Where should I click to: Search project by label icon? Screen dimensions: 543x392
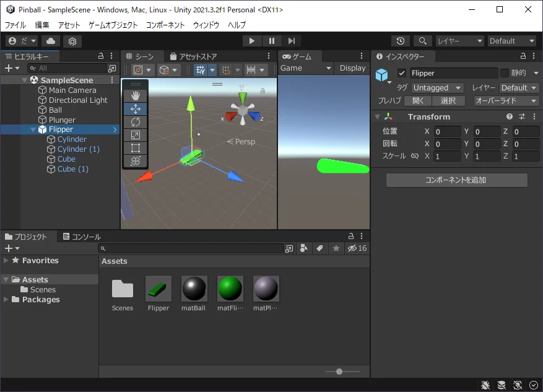point(319,248)
